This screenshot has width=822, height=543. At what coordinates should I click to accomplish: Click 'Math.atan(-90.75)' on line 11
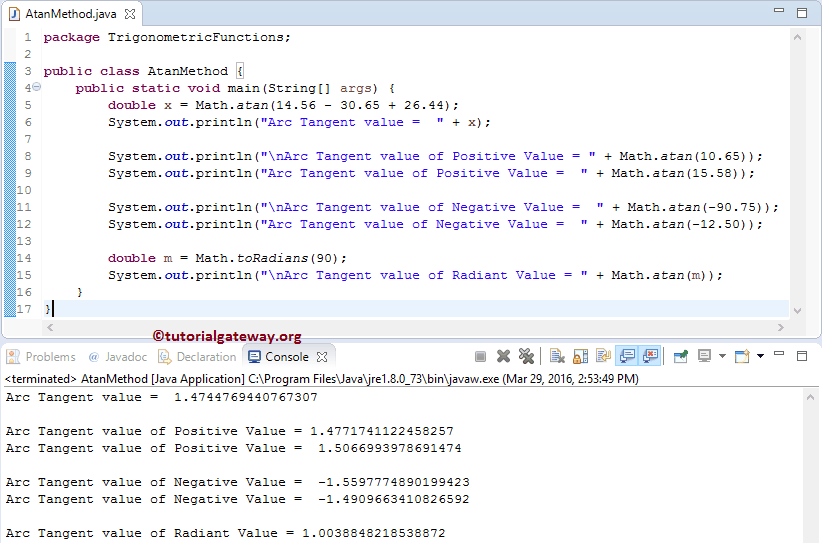(x=695, y=208)
